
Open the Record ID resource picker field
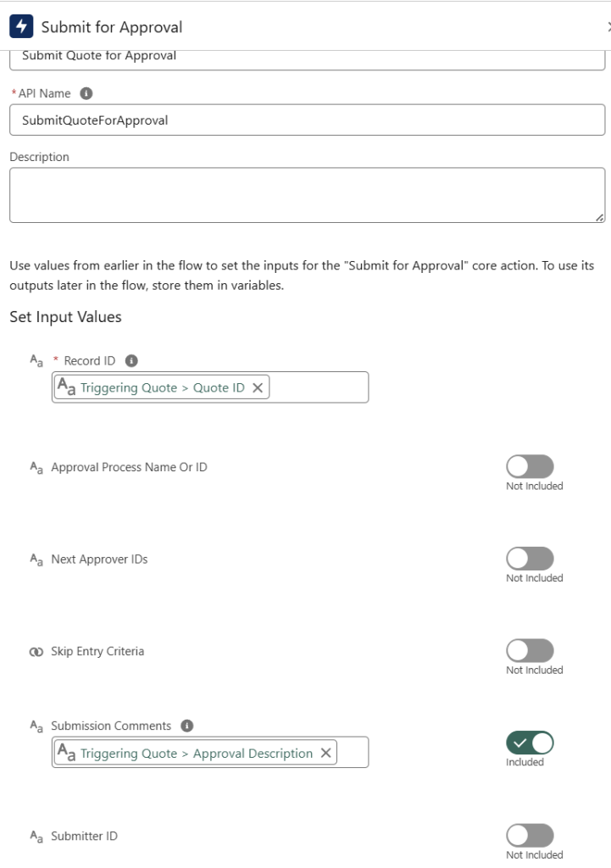(x=318, y=387)
